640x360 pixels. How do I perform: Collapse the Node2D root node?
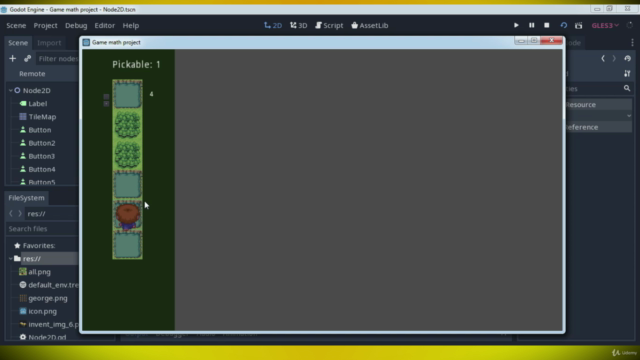[11, 90]
